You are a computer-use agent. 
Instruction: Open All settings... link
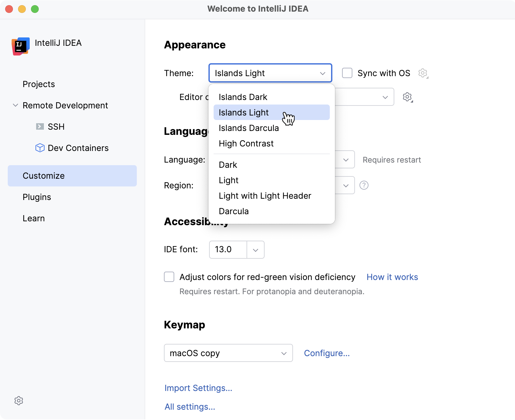(x=190, y=407)
